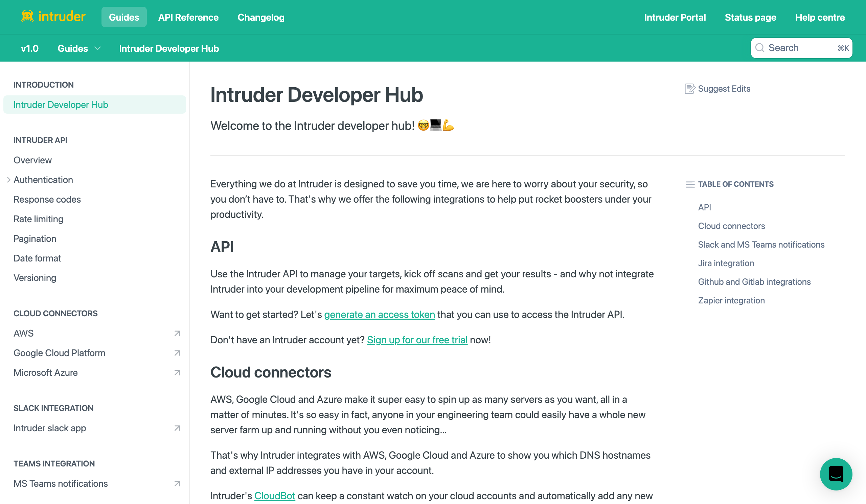866x504 pixels.
Task: Jump to API in table of contents
Action: tap(705, 207)
